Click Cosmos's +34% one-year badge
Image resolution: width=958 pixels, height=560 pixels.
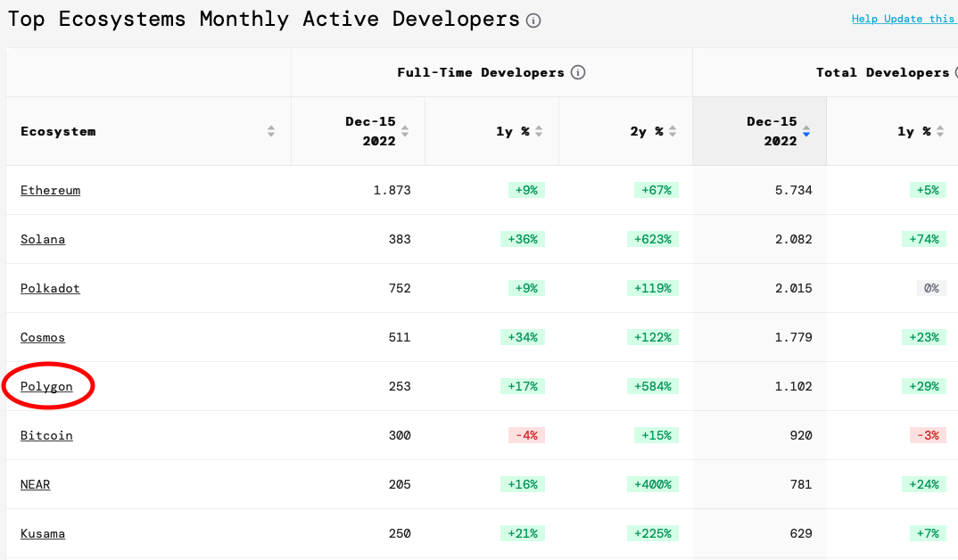tap(523, 338)
